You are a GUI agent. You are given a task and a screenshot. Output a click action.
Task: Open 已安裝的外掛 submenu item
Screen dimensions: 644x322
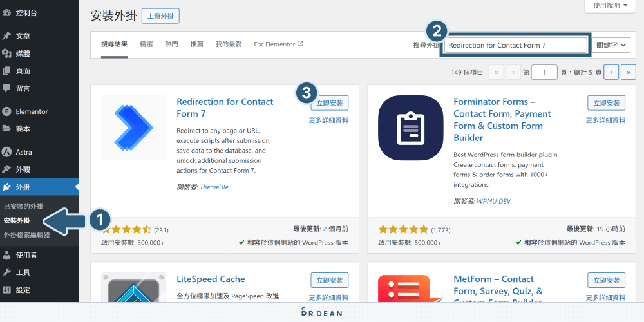(x=23, y=206)
